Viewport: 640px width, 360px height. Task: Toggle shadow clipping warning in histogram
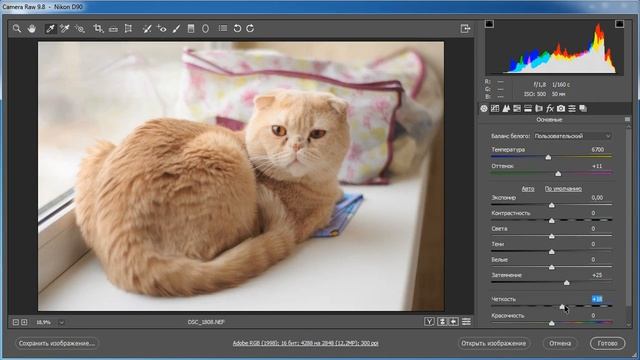(489, 24)
